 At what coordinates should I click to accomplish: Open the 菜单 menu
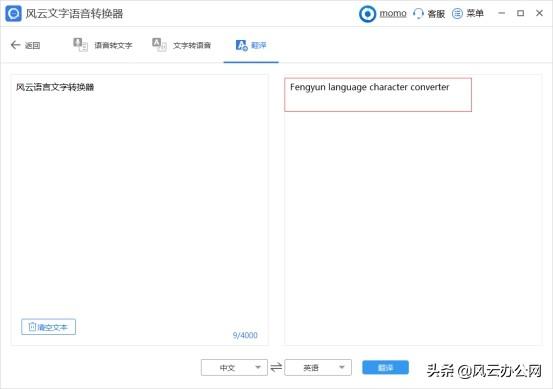pos(475,13)
